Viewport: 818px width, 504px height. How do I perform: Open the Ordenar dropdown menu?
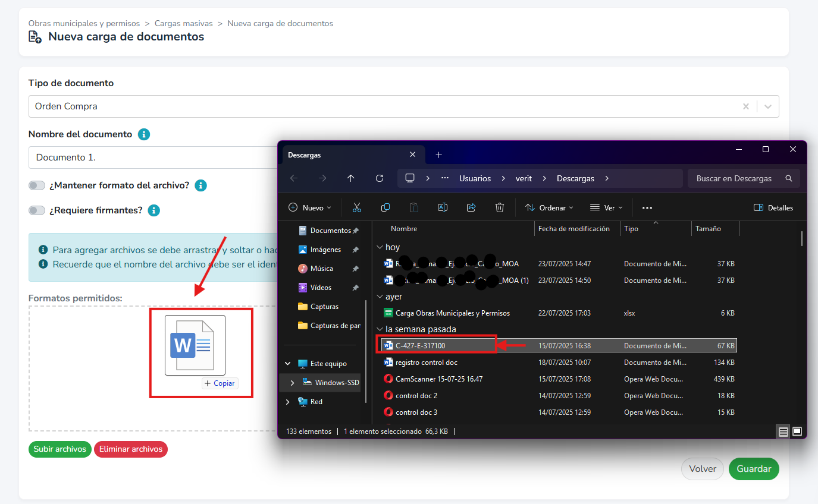click(550, 207)
